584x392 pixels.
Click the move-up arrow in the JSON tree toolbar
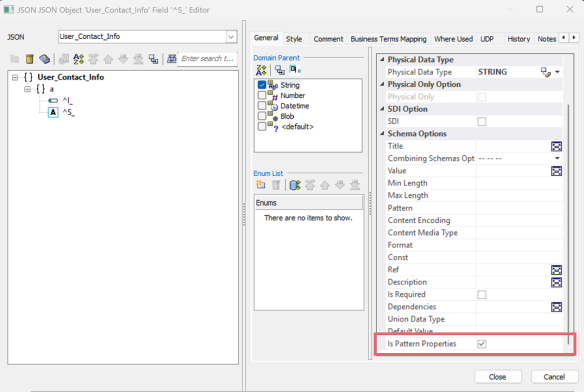(x=108, y=59)
